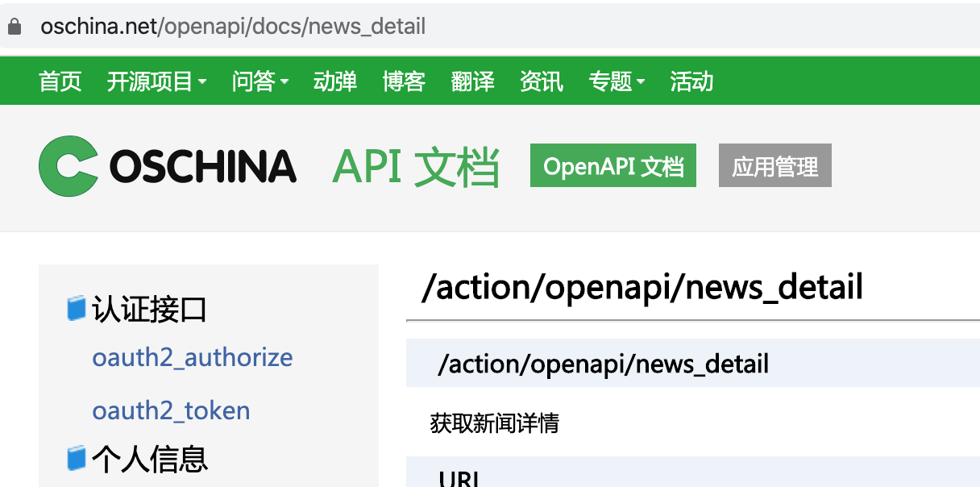This screenshot has height=487, width=980.
Task: Go to 首页 in the green navigation bar
Action: tap(60, 81)
